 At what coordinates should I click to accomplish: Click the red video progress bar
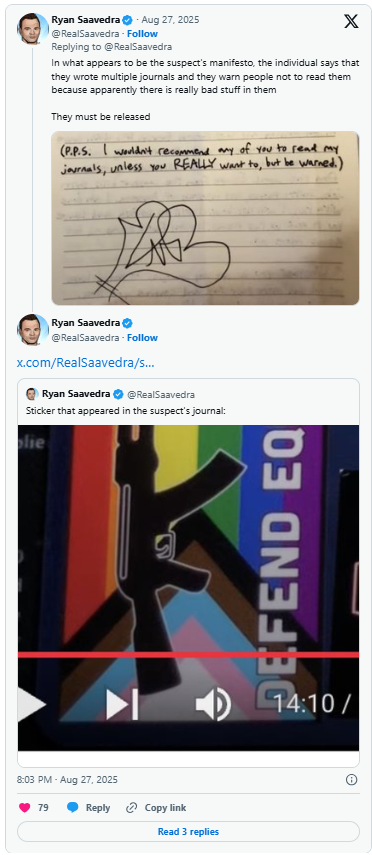tap(188, 655)
